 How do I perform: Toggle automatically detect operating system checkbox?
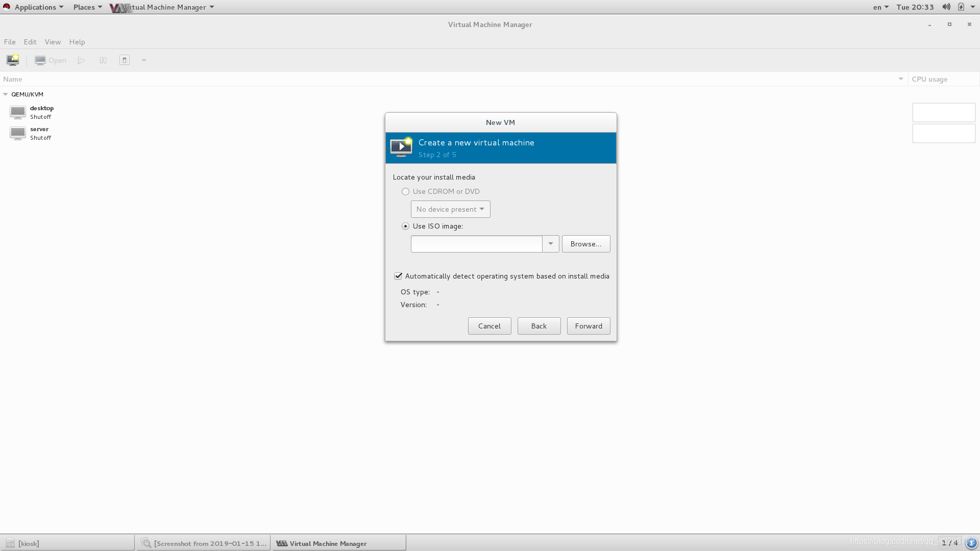point(398,276)
